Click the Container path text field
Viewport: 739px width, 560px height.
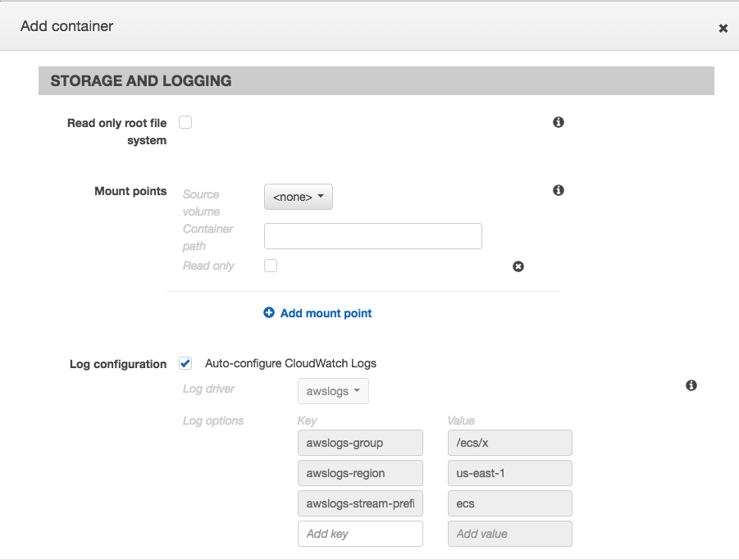tap(372, 236)
